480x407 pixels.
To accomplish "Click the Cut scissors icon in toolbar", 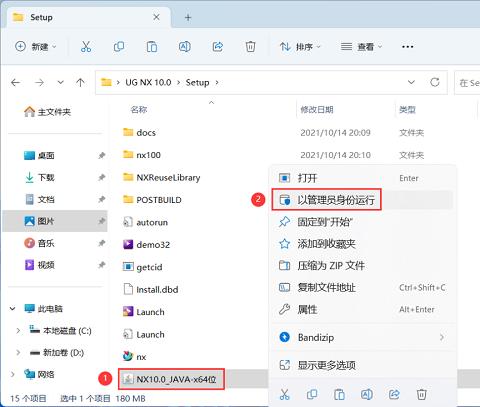I will click(86, 47).
